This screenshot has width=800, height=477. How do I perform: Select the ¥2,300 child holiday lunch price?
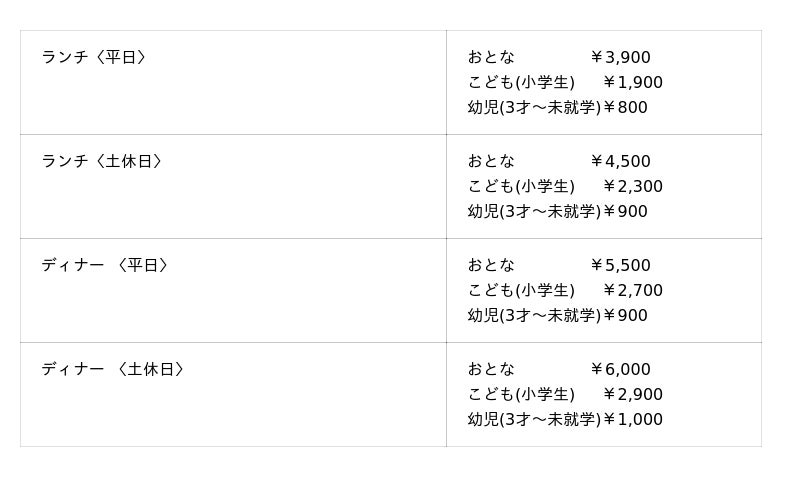click(633, 187)
